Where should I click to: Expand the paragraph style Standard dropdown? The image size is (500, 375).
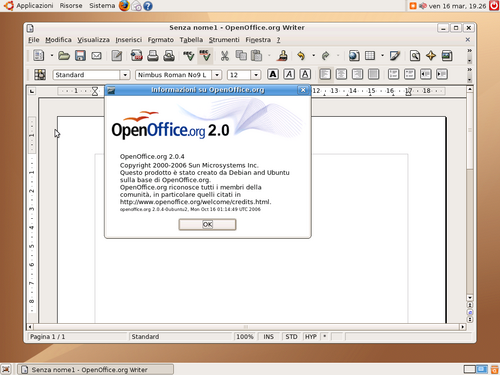tap(125, 75)
